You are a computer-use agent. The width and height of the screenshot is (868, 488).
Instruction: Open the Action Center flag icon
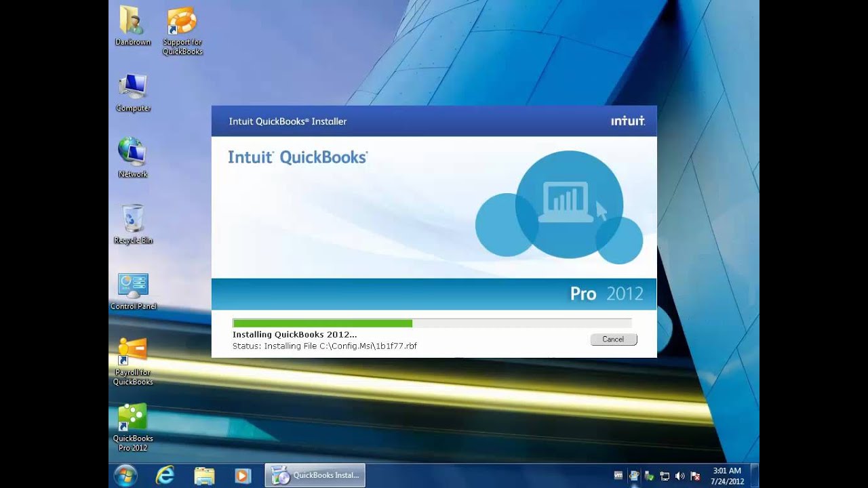pos(695,476)
